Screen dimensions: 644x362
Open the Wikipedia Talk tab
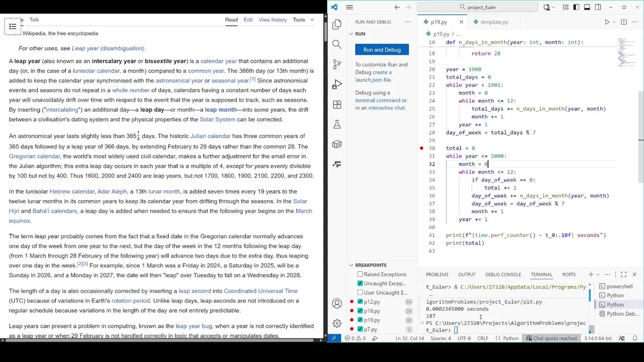pyautogui.click(x=34, y=20)
